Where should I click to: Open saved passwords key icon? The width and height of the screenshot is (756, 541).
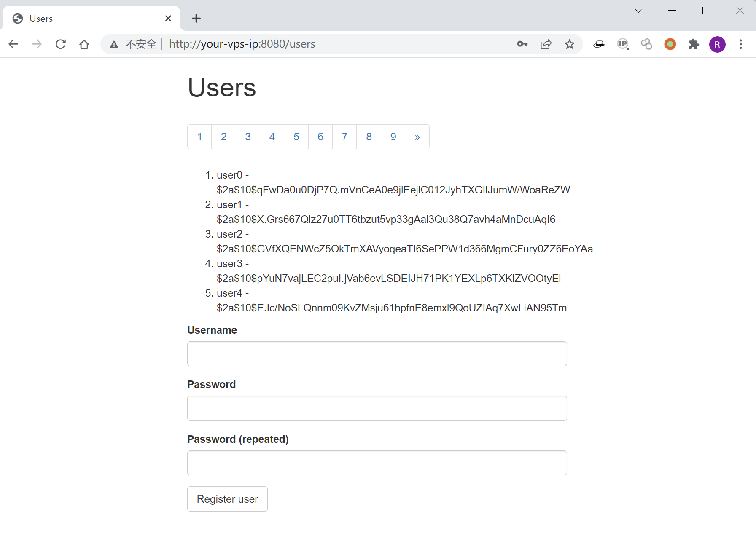[x=522, y=44]
